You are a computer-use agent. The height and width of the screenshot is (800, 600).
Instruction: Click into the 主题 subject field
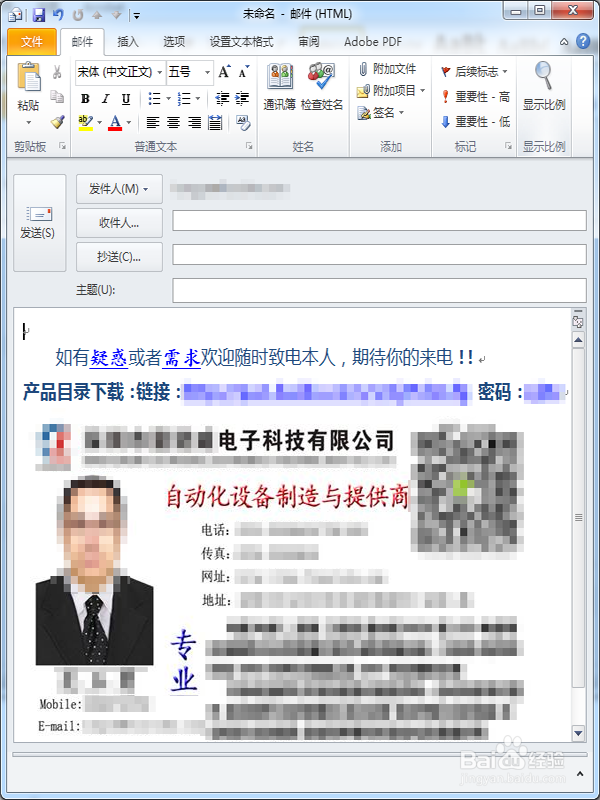[x=379, y=290]
